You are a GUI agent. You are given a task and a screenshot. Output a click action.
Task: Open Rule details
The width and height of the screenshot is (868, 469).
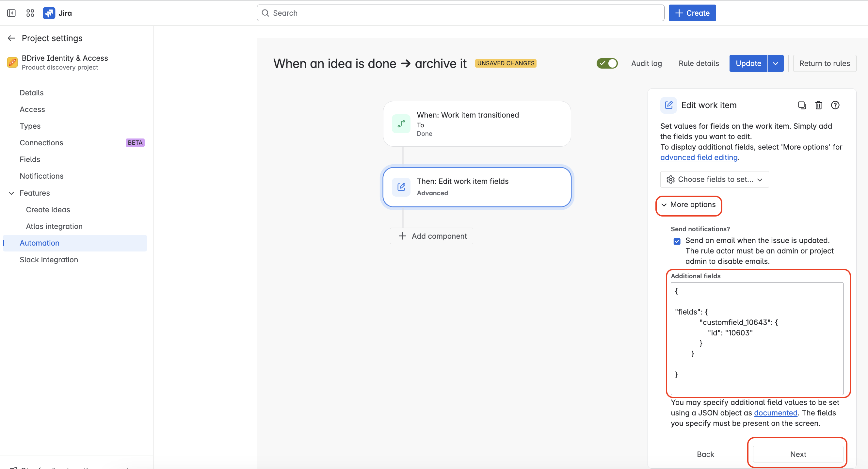698,63
